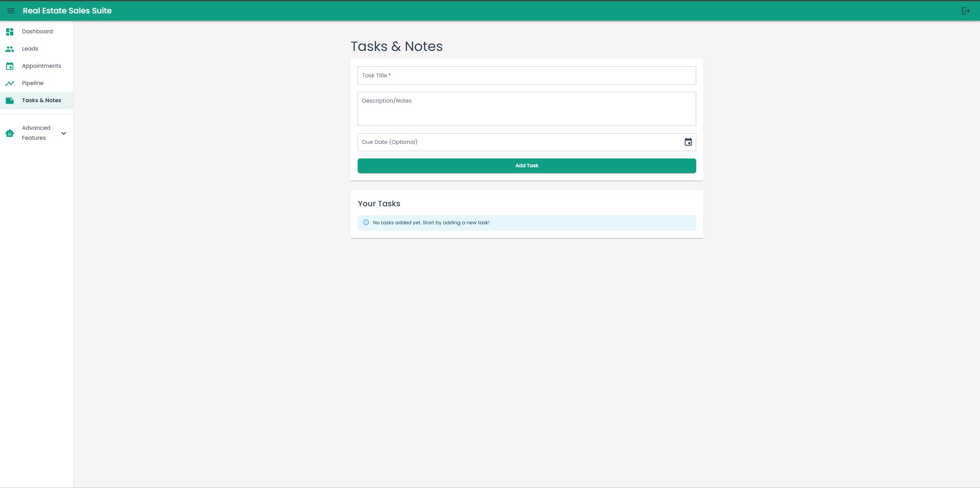Click inside the Description/Notes text area
The image size is (980, 488).
pyautogui.click(x=526, y=109)
